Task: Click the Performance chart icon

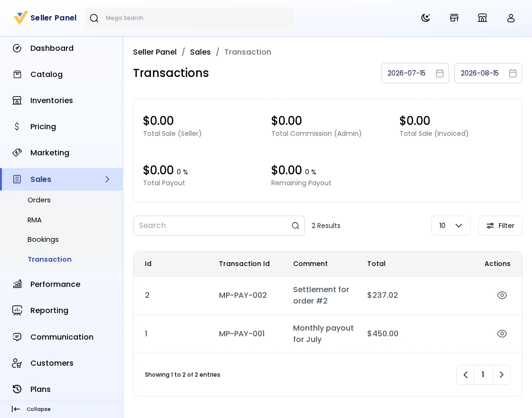Action: [17, 284]
